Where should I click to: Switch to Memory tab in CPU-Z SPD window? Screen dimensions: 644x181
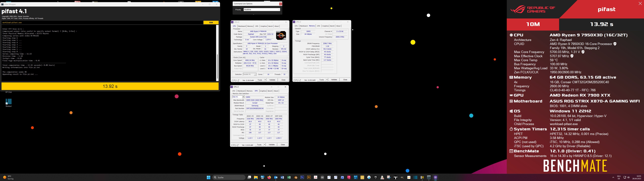(250, 91)
